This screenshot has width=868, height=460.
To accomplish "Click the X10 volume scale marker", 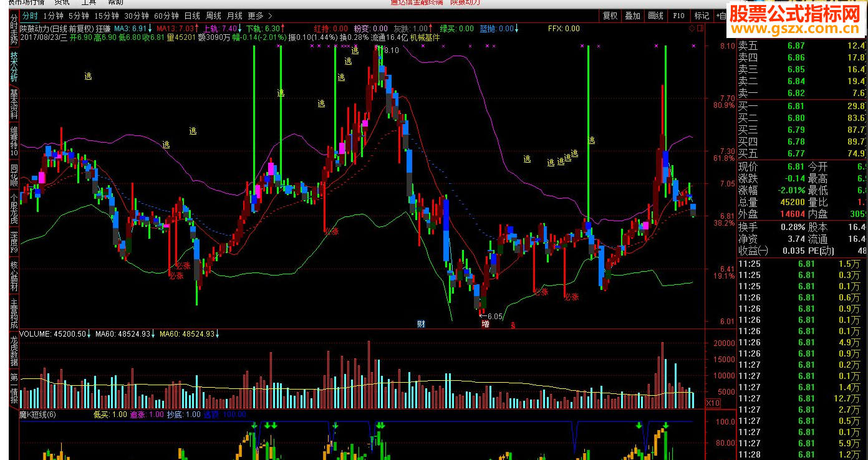I will [713, 403].
